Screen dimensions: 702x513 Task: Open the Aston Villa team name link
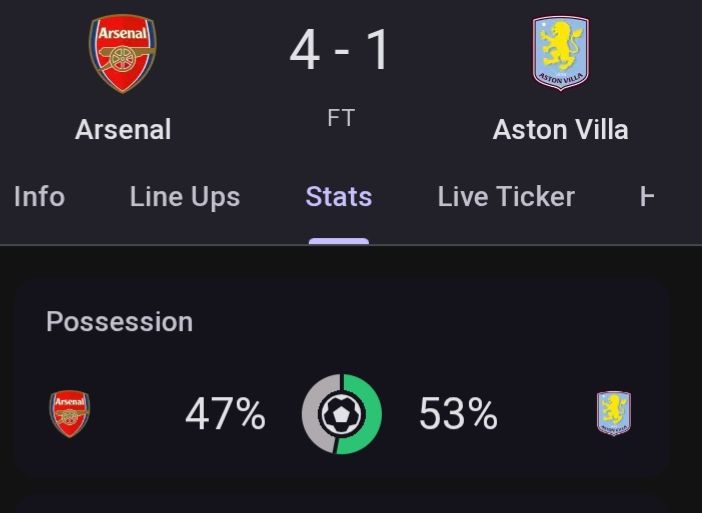pos(560,129)
